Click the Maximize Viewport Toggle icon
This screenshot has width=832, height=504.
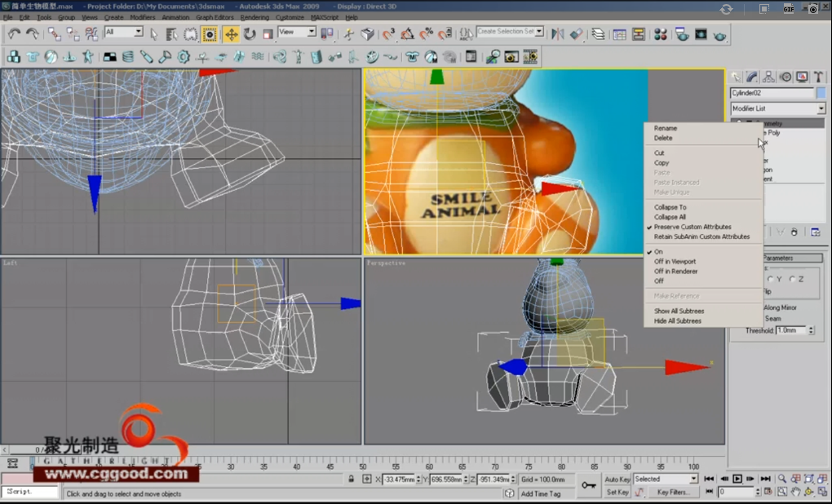[822, 492]
